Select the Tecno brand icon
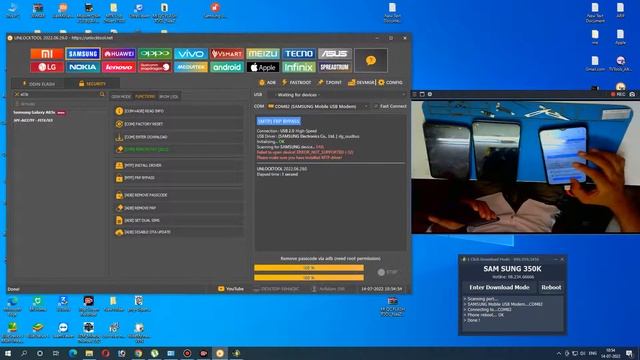Viewport: 640px width, 360px height. (x=298, y=54)
